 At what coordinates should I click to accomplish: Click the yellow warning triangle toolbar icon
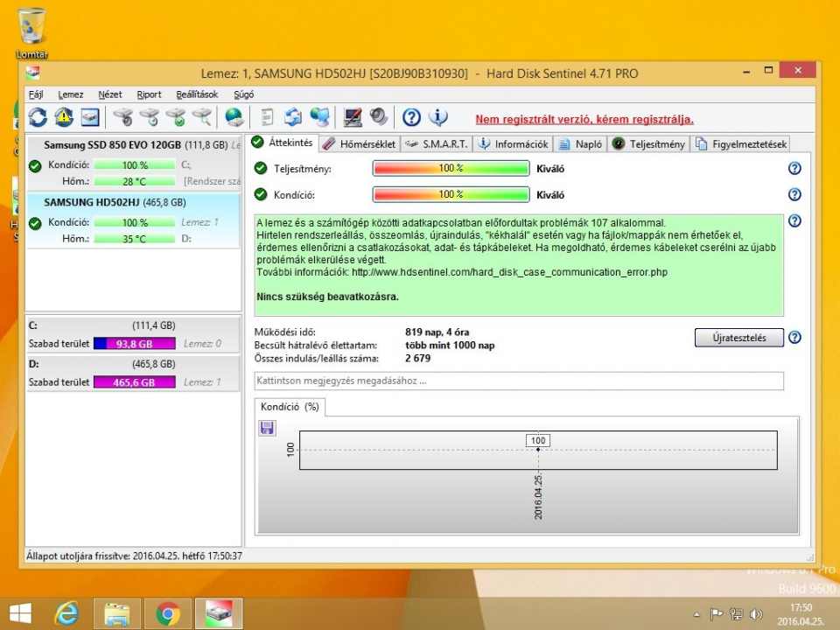tap(64, 116)
